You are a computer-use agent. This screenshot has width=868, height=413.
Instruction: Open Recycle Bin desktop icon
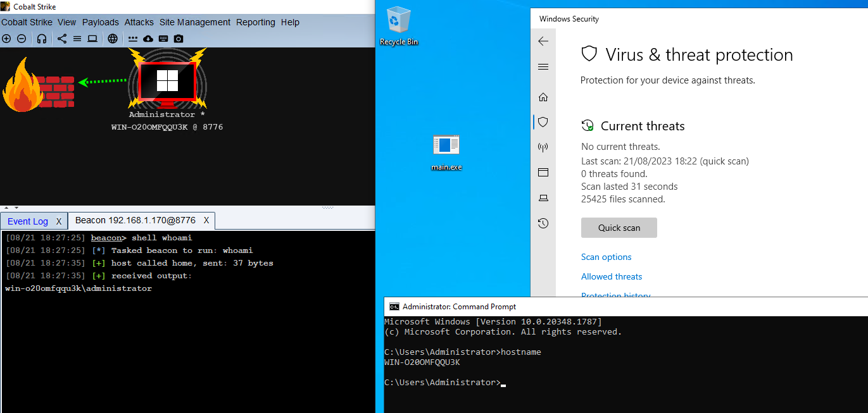pyautogui.click(x=399, y=25)
